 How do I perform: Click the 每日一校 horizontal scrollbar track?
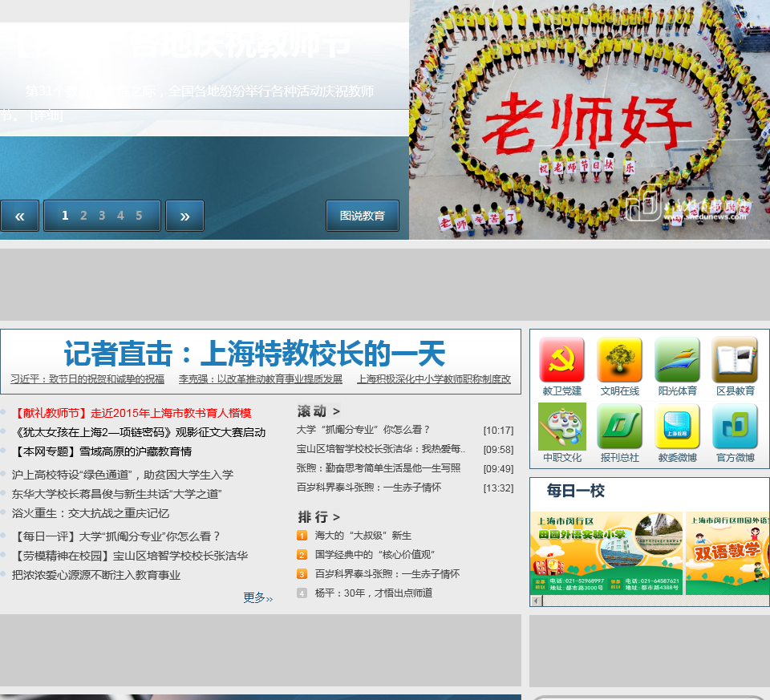655,601
